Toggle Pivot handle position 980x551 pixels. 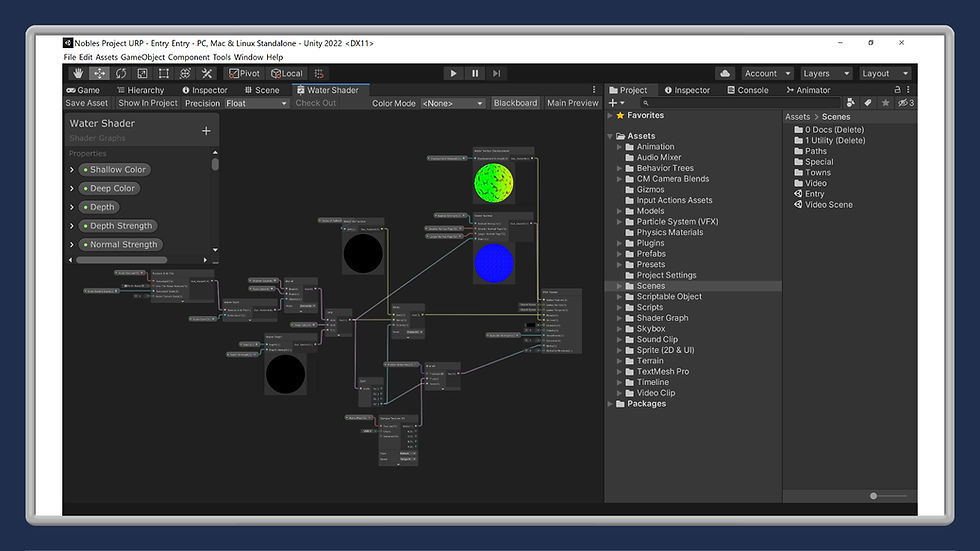point(244,73)
